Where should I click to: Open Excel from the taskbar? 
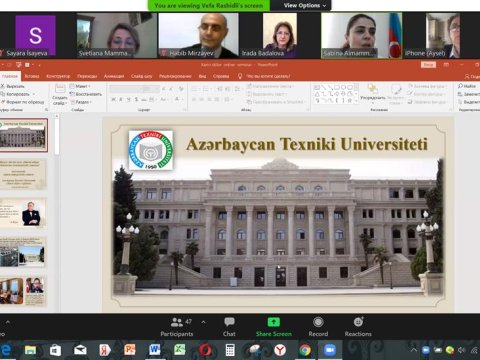(180, 350)
